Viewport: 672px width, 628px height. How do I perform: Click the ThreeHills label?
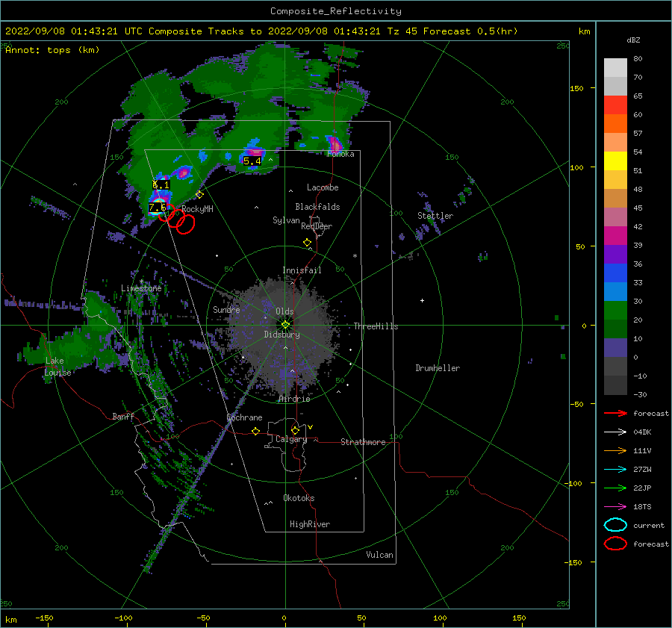click(x=376, y=326)
